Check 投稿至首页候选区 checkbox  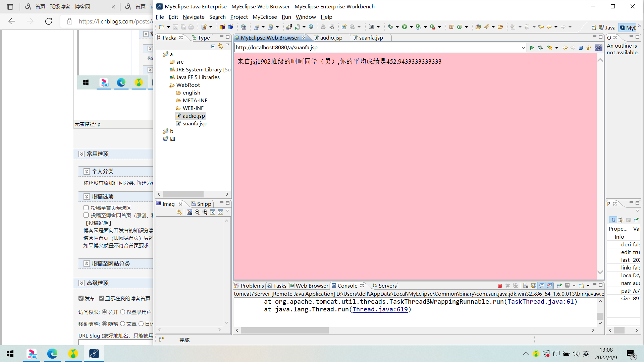pos(86,208)
